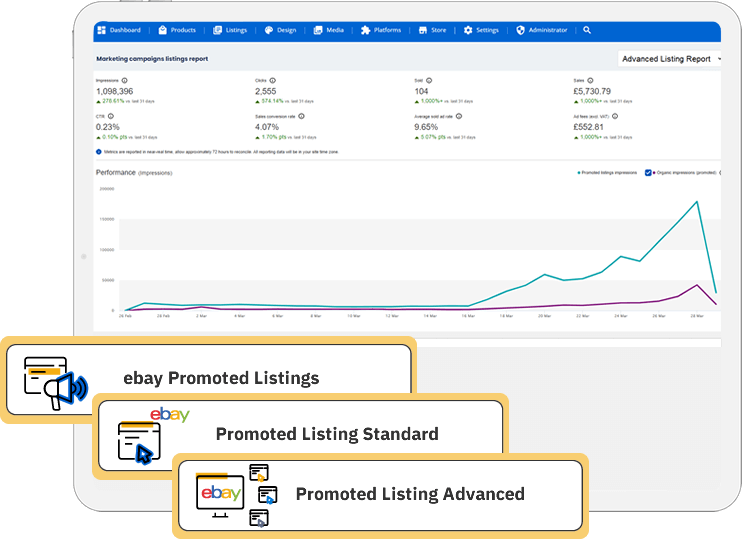Click the Products bag icon in the navigation bar
742x539 pixels.
coord(162,30)
